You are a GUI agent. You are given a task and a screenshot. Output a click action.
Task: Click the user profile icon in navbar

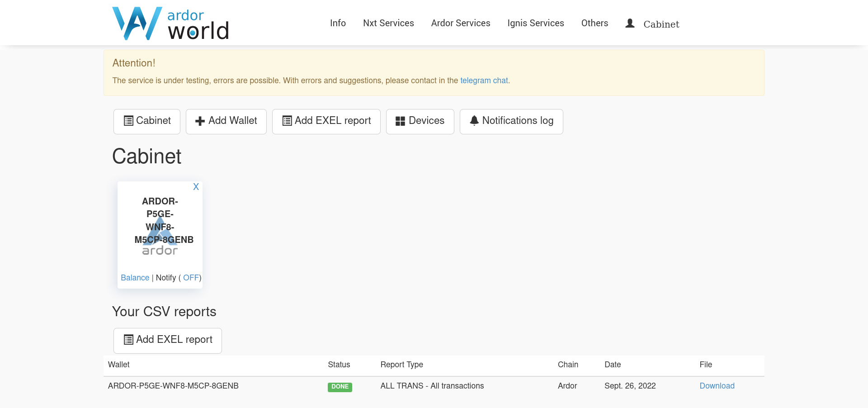(x=630, y=23)
